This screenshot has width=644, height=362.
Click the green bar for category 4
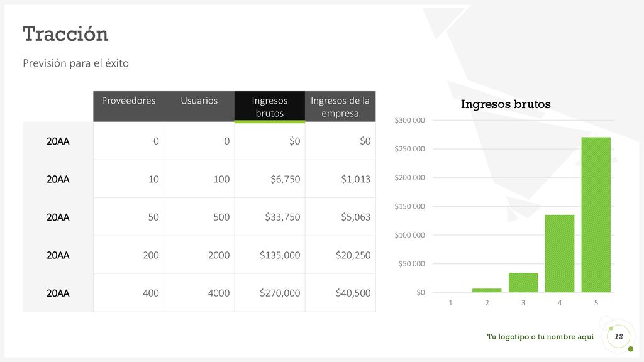(x=559, y=254)
